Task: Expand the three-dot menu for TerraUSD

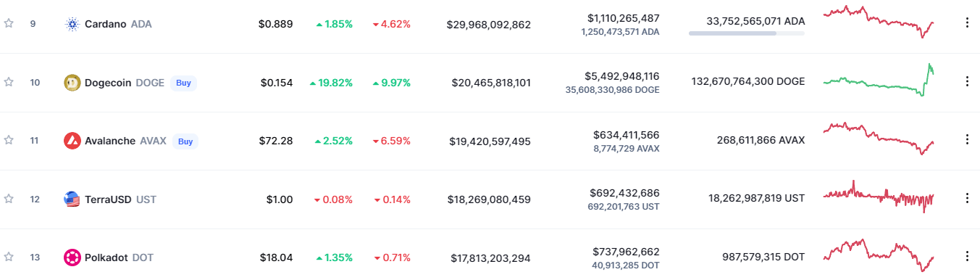Action: [967, 198]
